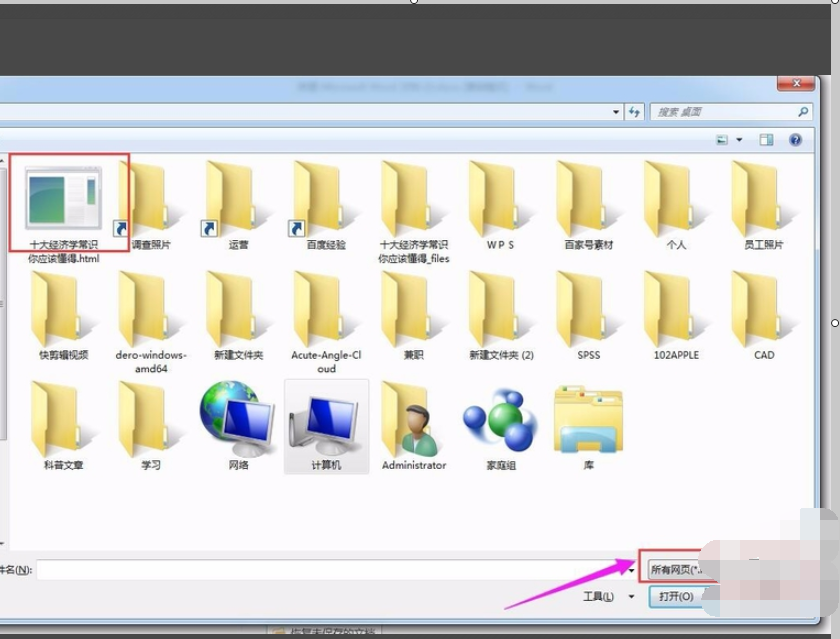This screenshot has height=639, width=840.
Task: Select the 计算机 computer icon
Action: [x=326, y=426]
